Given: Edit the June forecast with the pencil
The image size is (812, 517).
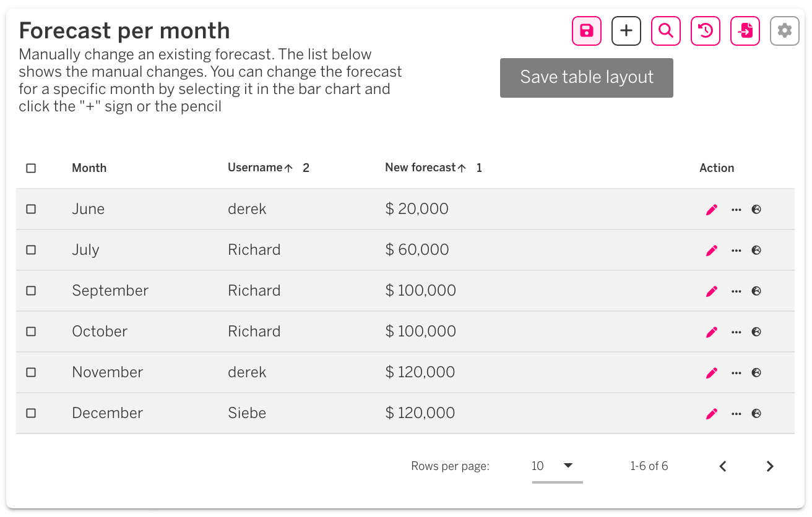Looking at the screenshot, I should 712,210.
